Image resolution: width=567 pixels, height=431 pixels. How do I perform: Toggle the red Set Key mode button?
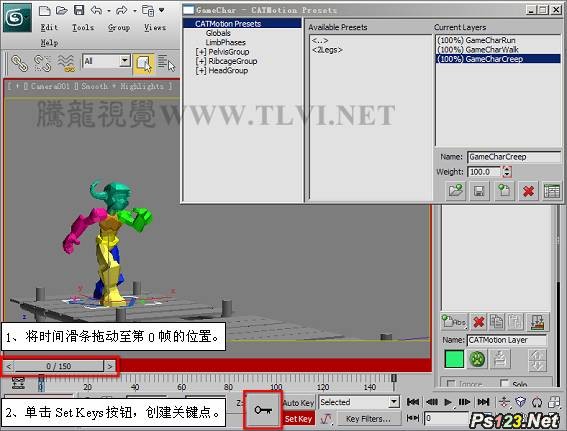click(x=298, y=419)
